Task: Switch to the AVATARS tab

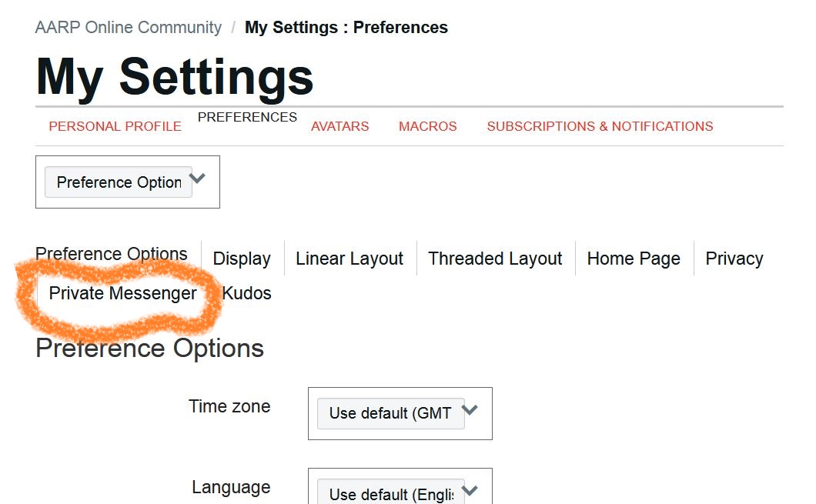Action: [x=339, y=126]
